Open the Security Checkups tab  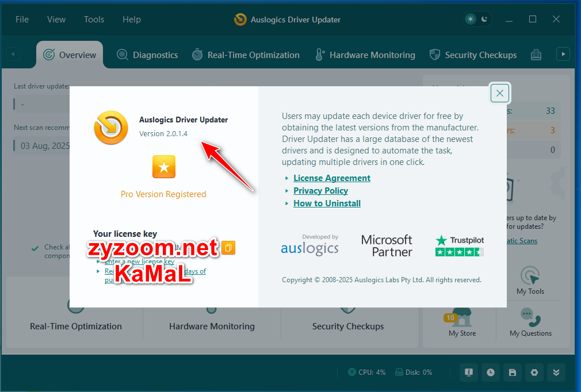pos(473,55)
